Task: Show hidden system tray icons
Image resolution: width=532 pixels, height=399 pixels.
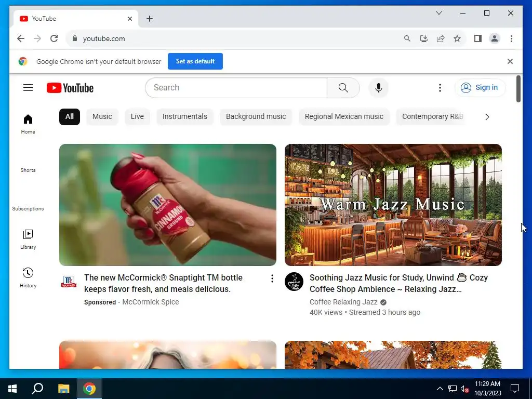Action: click(x=440, y=389)
